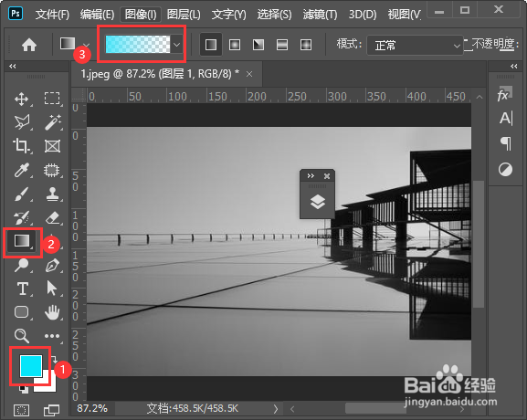Viewport: 527px width, 420px height.
Task: Swap foreground and background colors
Action: click(x=54, y=360)
